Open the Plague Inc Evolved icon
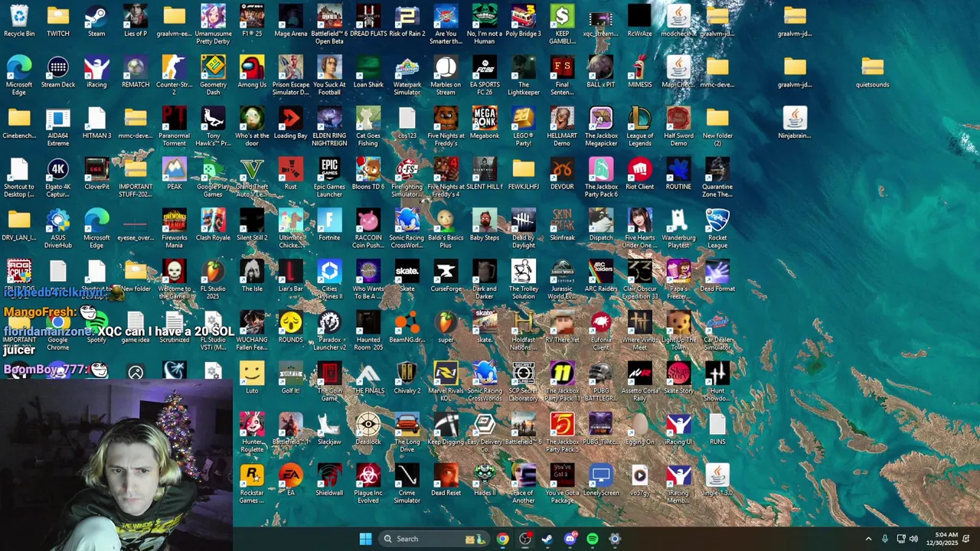Viewport: 980px width, 551px height. (x=368, y=484)
